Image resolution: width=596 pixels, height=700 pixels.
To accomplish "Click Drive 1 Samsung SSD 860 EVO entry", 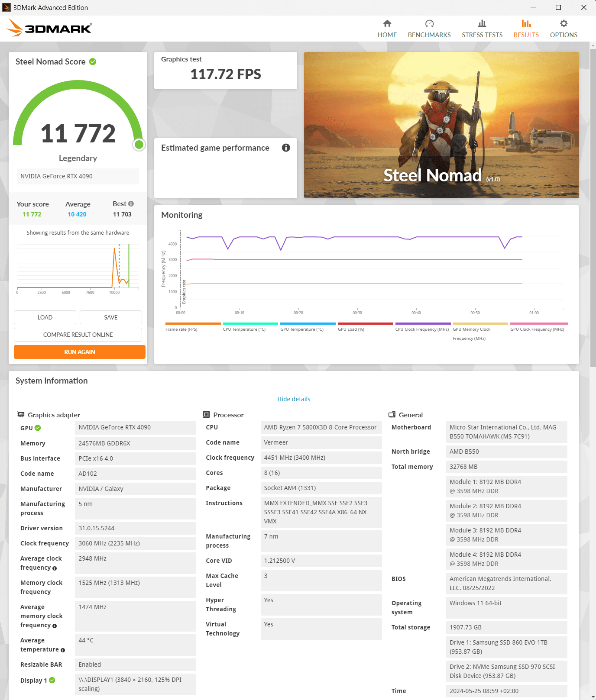I will (x=507, y=647).
